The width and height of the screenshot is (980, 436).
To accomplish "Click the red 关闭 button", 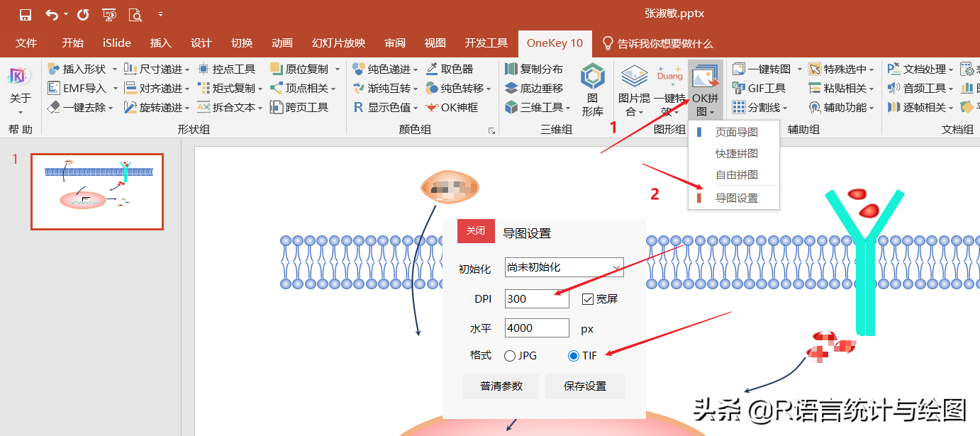I will 476,231.
